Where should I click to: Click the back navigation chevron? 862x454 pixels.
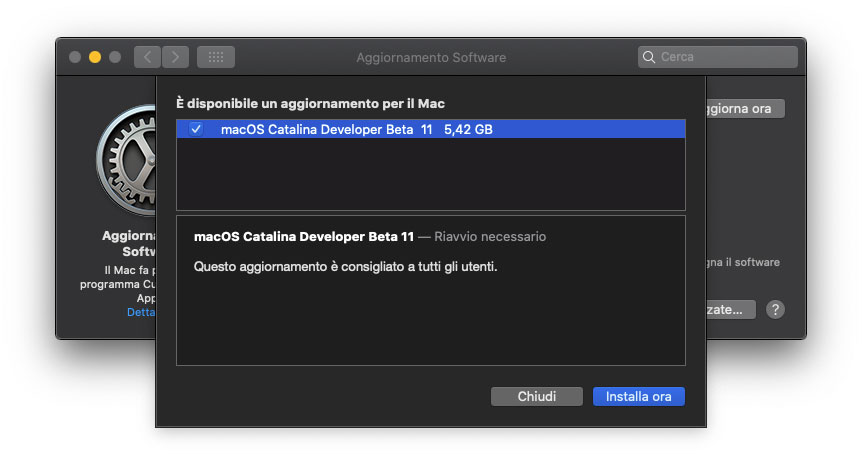[x=146, y=57]
